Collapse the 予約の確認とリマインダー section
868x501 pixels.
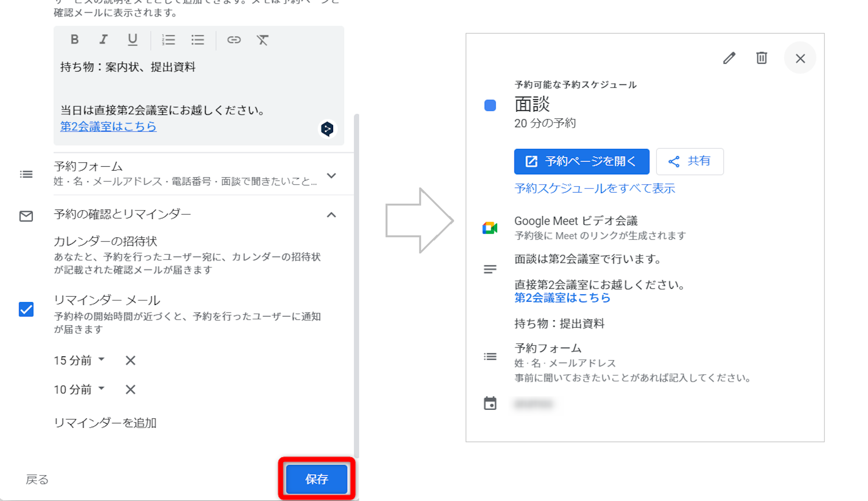[331, 215]
